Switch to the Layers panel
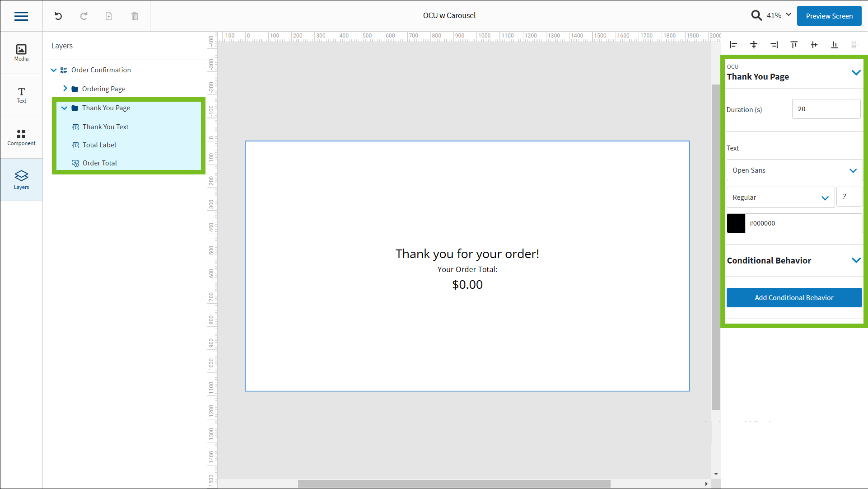This screenshot has height=489, width=868. (x=21, y=179)
